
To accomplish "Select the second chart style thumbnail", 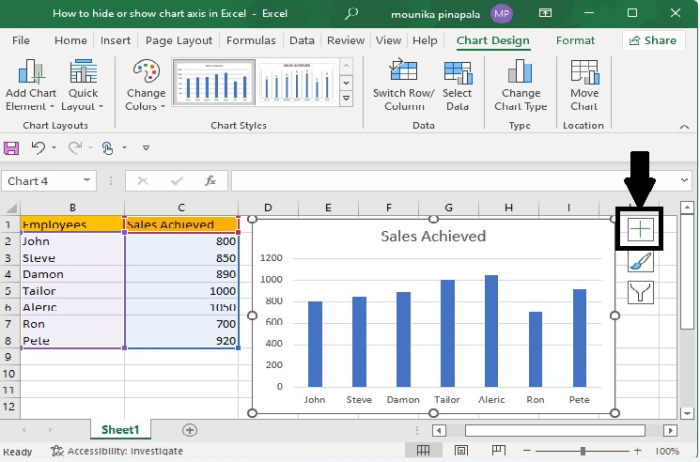I will [298, 82].
